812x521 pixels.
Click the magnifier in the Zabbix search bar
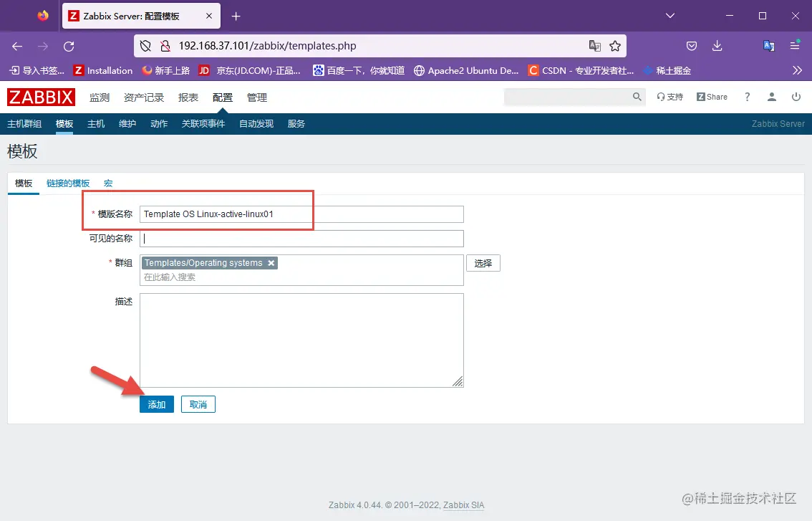[637, 96]
